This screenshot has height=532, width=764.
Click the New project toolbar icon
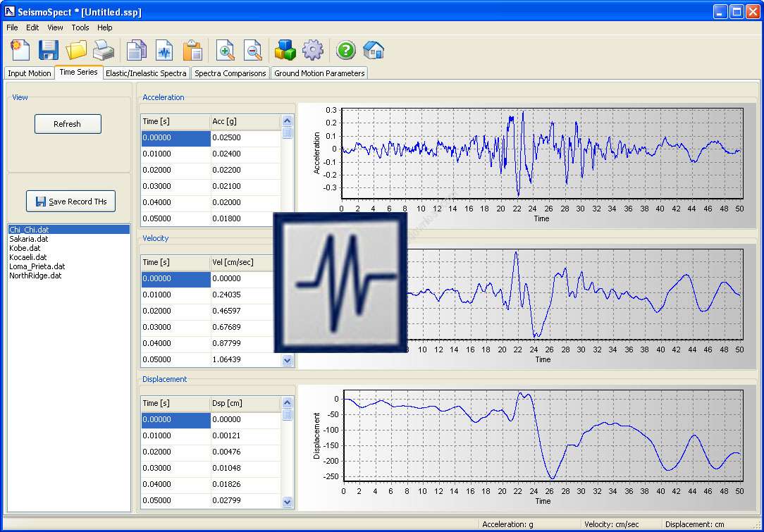click(20, 50)
